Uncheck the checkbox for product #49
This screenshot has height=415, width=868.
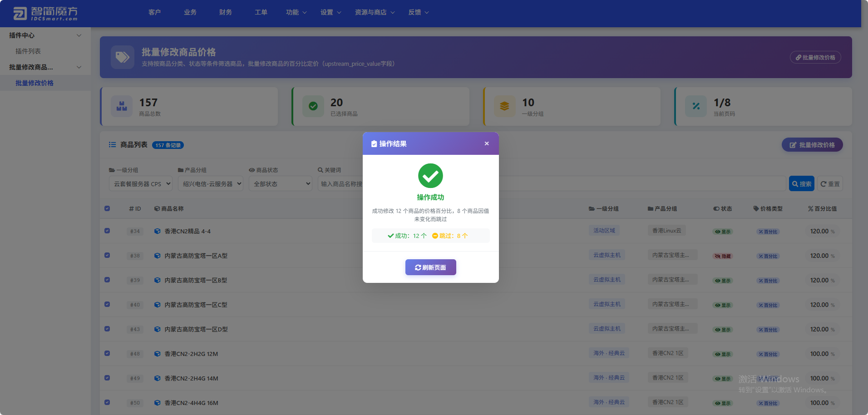point(107,378)
